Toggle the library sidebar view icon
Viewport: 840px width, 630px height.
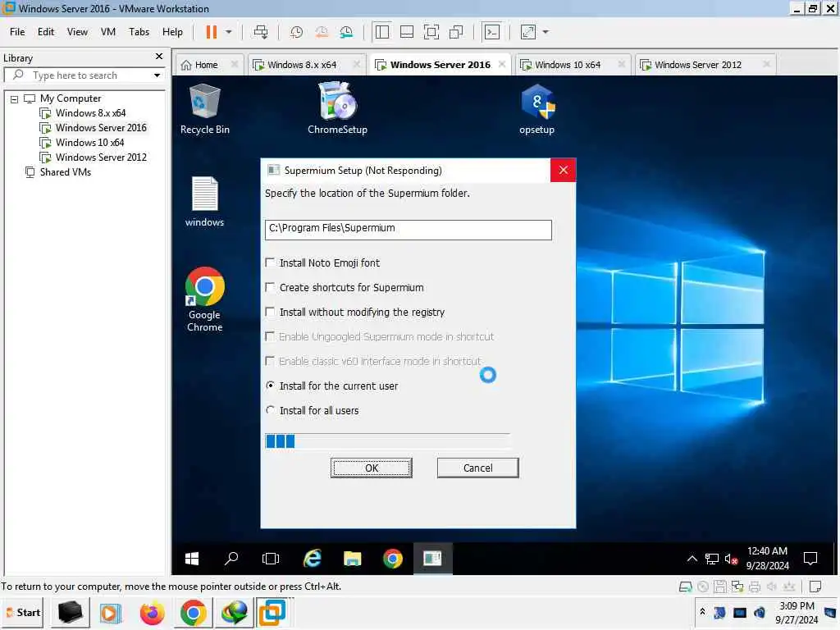pyautogui.click(x=382, y=32)
